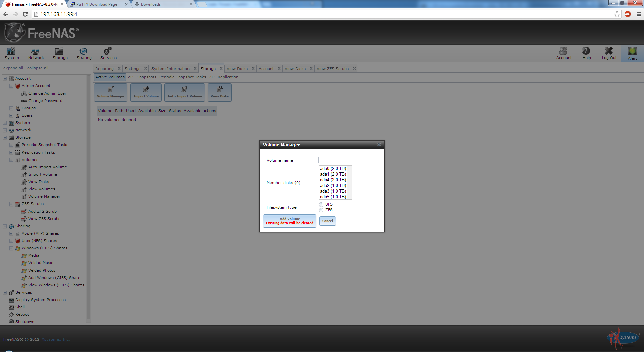This screenshot has height=352, width=644.
Task: Click the FreeNAS logo
Action: [x=42, y=33]
